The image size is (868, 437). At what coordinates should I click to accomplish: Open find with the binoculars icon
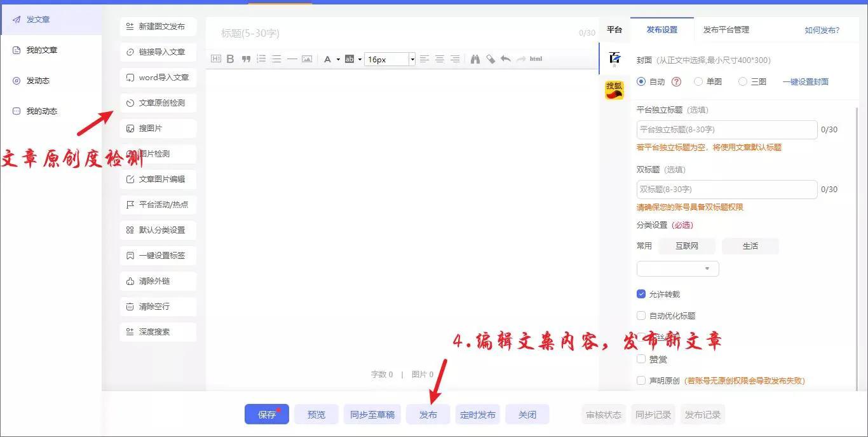pos(475,59)
